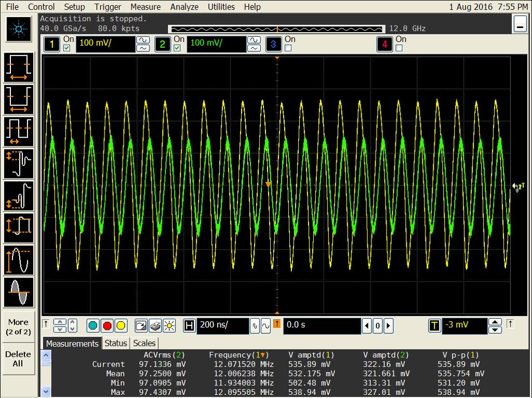Open the Help menu
Image resolution: width=532 pixels, height=398 pixels.
252,7
